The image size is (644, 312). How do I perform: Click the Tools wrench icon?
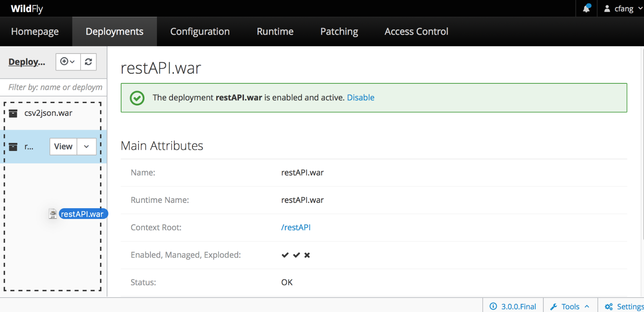point(554,307)
